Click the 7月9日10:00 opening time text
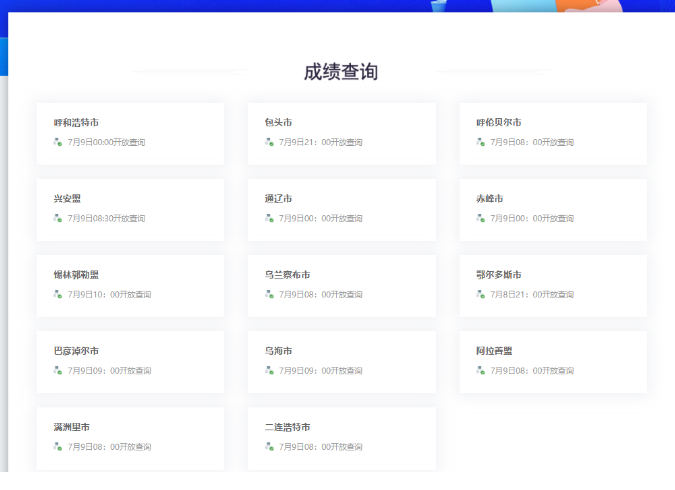Screen dimensions: 675x490 pos(109,294)
